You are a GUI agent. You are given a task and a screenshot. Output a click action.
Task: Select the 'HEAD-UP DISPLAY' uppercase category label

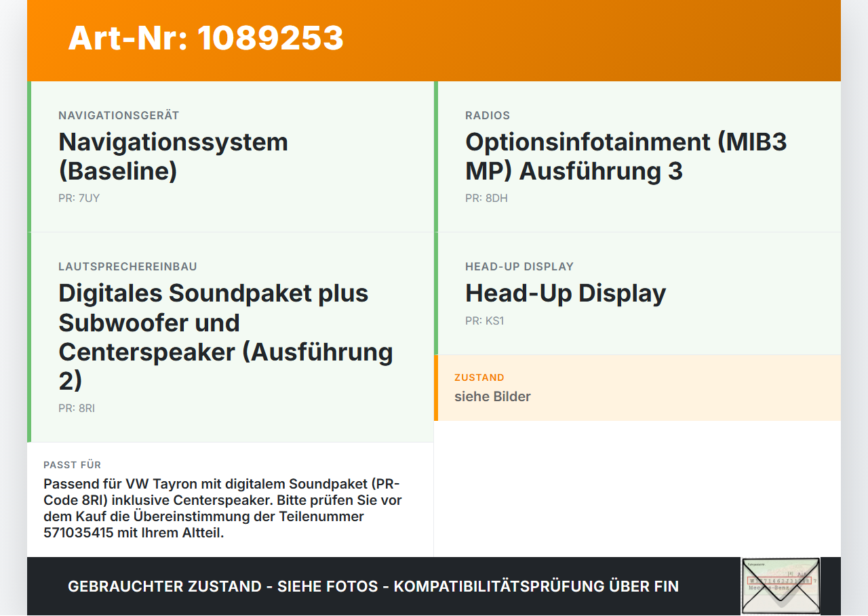tap(519, 266)
